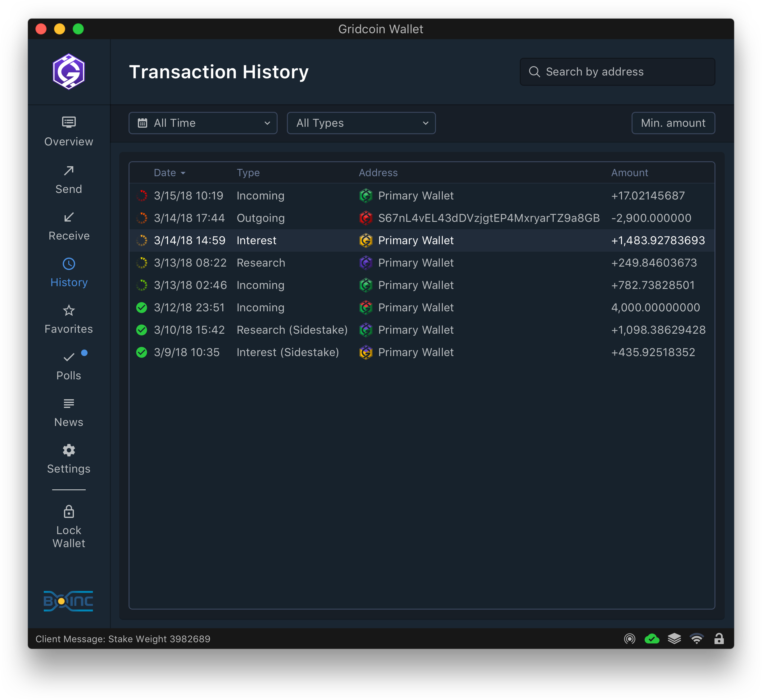Screen dimensions: 762x700
Task: Focus the Min. amount input field
Action: pos(673,123)
